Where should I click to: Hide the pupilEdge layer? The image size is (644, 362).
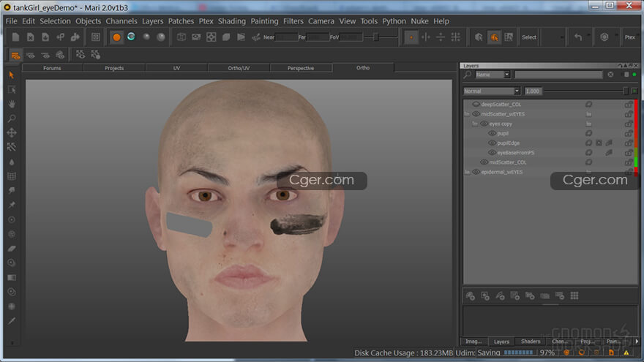(492, 143)
